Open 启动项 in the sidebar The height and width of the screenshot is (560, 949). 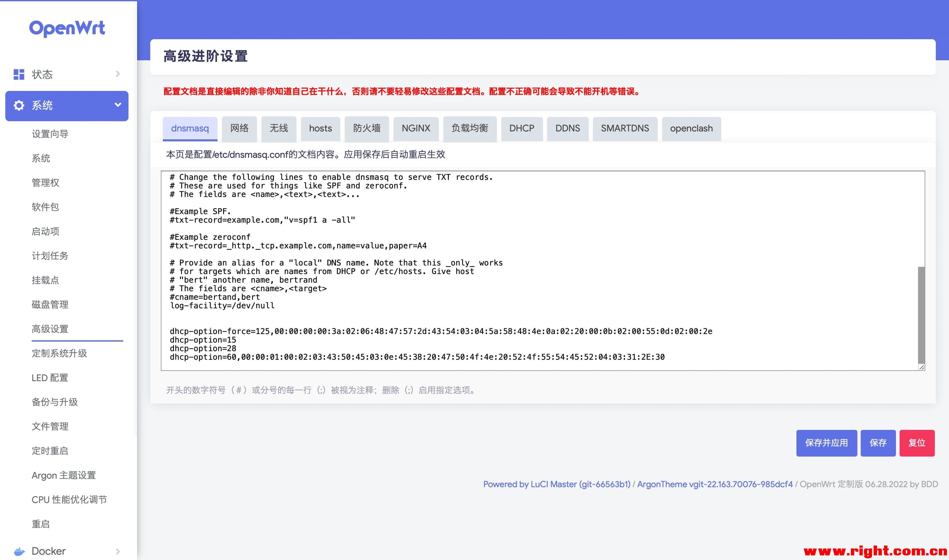(x=46, y=231)
